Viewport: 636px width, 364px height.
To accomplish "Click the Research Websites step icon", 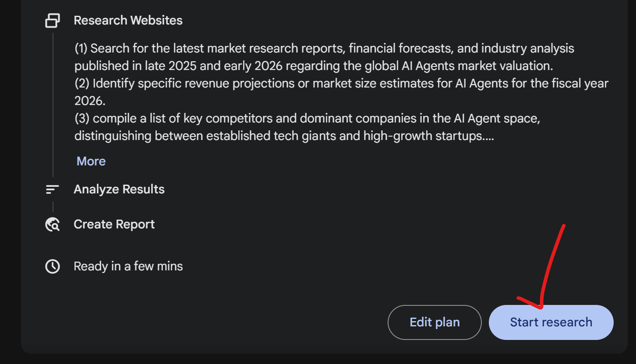I will [53, 21].
